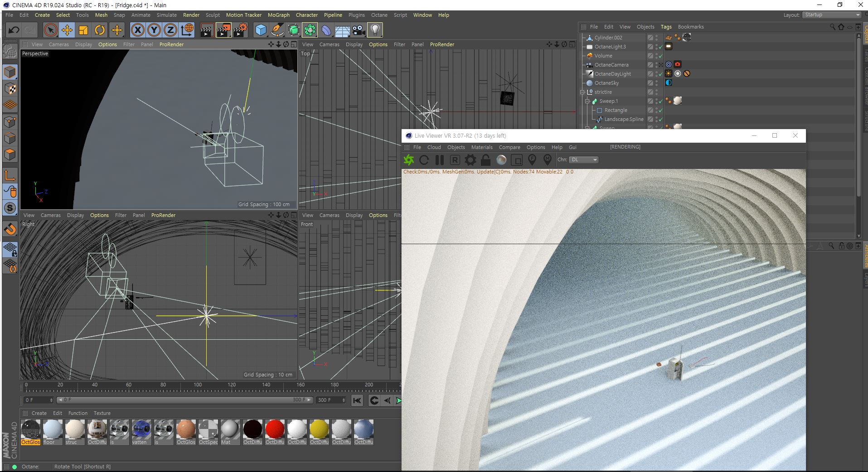Jump to start of the timeline
Image resolution: width=868 pixels, height=472 pixels.
point(357,400)
